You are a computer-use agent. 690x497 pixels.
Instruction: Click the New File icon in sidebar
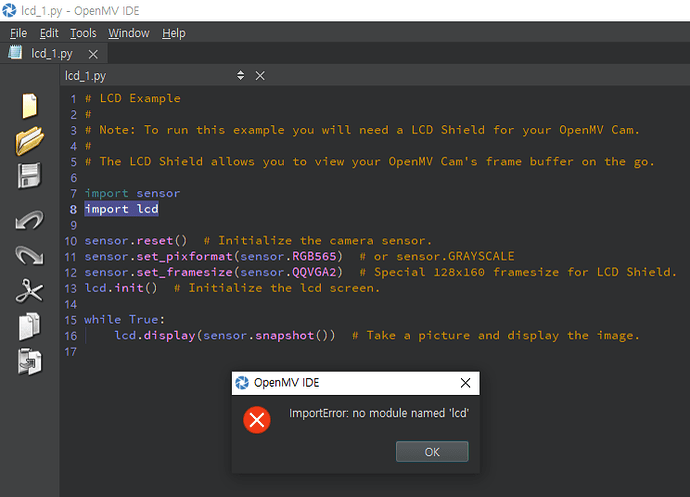[x=29, y=106]
